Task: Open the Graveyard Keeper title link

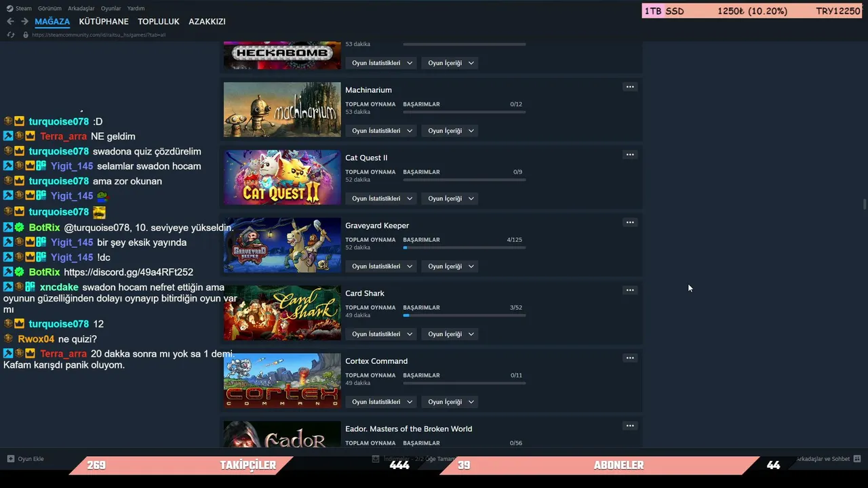Action: coord(377,226)
